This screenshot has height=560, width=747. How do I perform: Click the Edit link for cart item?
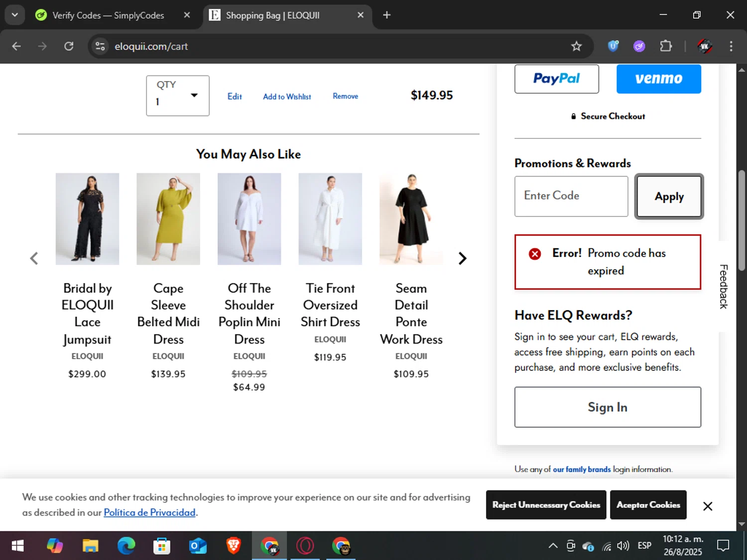[x=235, y=97]
